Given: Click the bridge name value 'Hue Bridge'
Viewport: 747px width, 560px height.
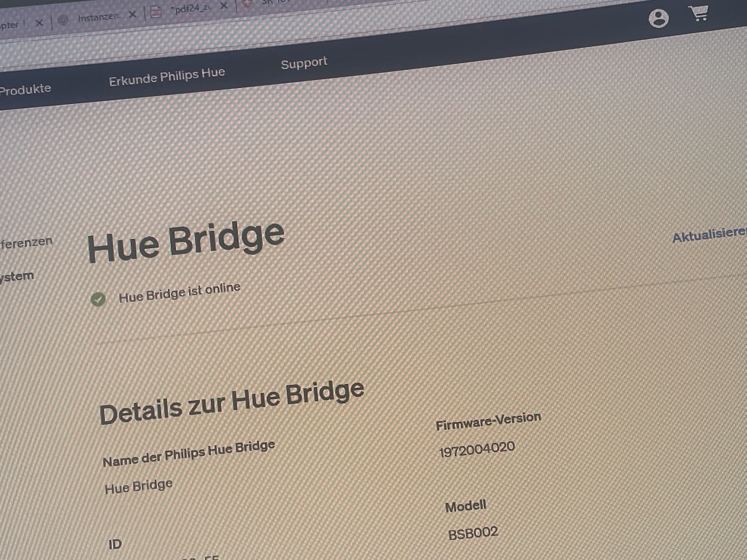Looking at the screenshot, I should click(x=139, y=486).
